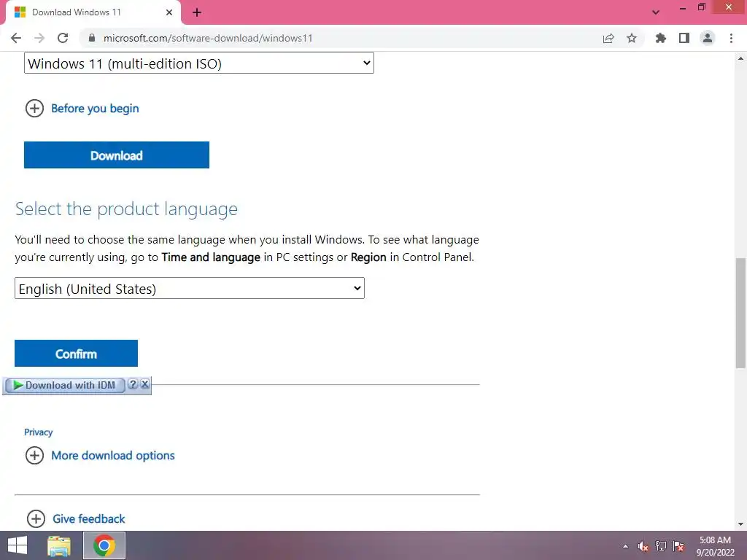The height and width of the screenshot is (560, 747).
Task: Open Windows 11 multi-edition ISO dropdown
Action: (199, 63)
